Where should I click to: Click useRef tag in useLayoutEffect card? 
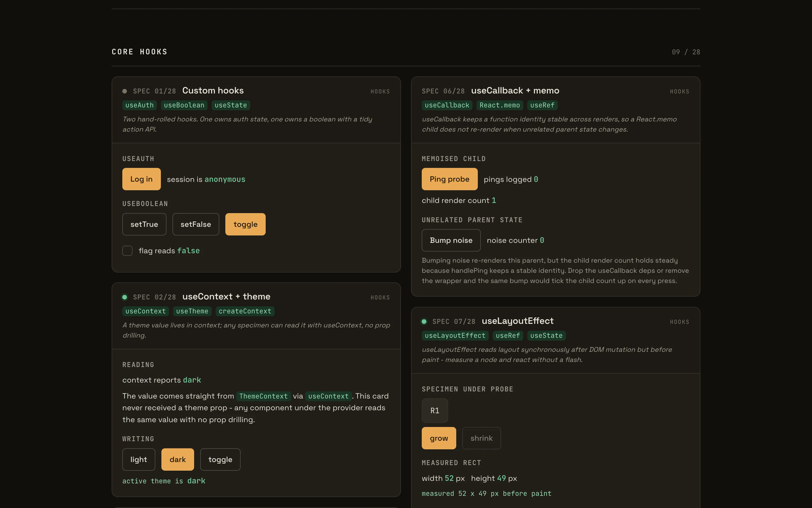click(508, 336)
